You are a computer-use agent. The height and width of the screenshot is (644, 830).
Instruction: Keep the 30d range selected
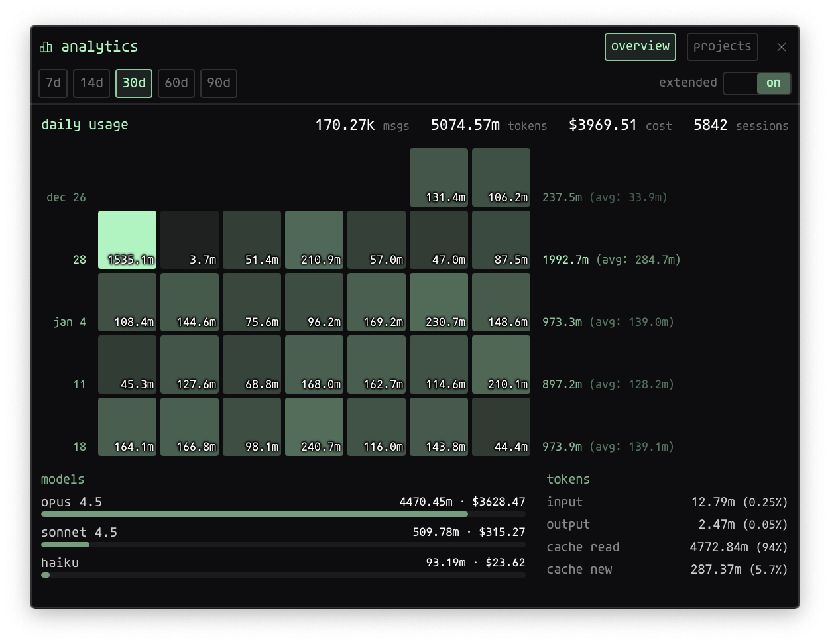tap(134, 83)
